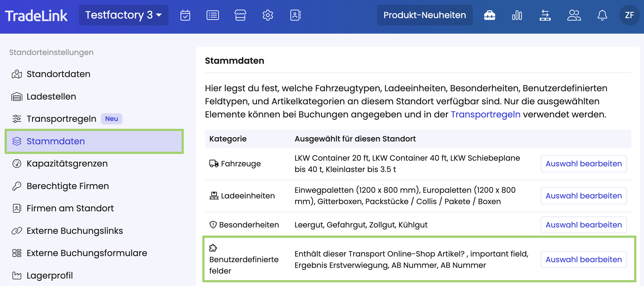Open the calendar check icon in header
The image size is (644, 286).
pyautogui.click(x=185, y=15)
